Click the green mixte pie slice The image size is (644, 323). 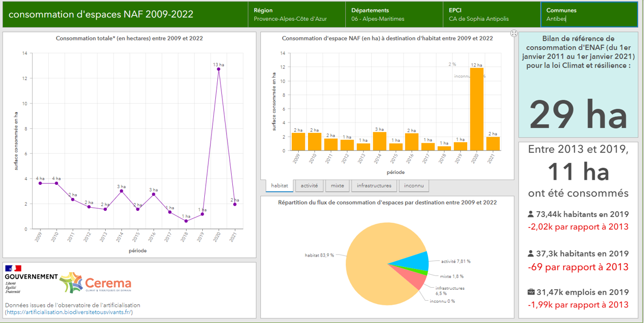coord(423,272)
